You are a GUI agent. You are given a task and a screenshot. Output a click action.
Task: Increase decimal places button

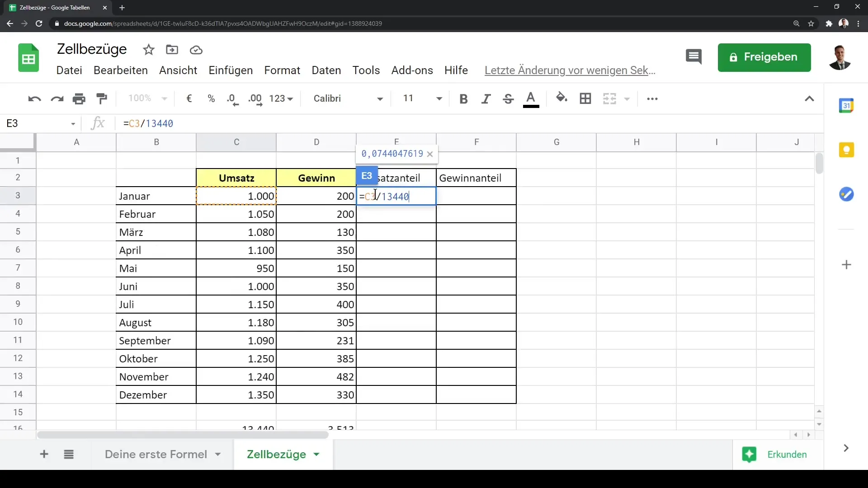click(255, 99)
